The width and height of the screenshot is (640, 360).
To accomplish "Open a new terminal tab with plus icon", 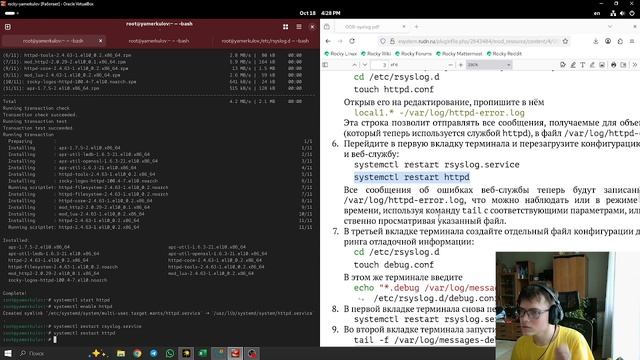I will tap(7, 27).
